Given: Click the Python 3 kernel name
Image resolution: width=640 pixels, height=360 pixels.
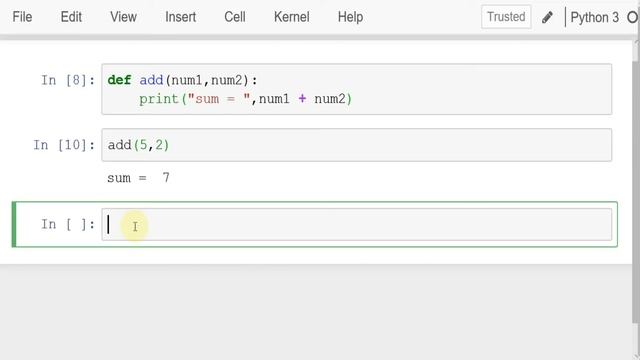Looking at the screenshot, I should [x=594, y=18].
